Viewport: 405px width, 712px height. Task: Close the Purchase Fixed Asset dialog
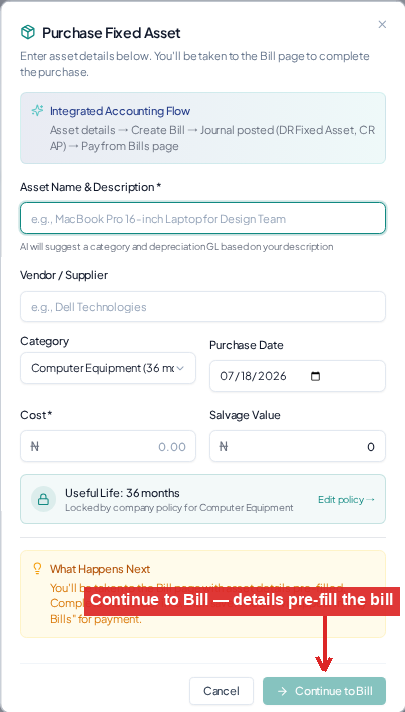pyautogui.click(x=382, y=25)
